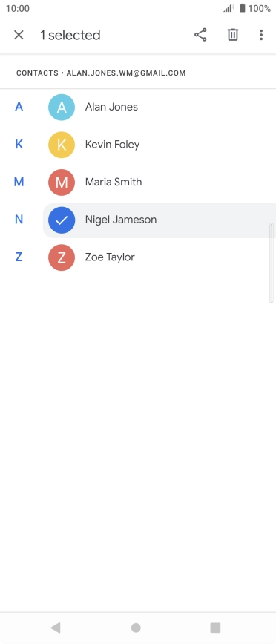
Task: Select the Maria Smith contact name
Action: click(x=114, y=182)
